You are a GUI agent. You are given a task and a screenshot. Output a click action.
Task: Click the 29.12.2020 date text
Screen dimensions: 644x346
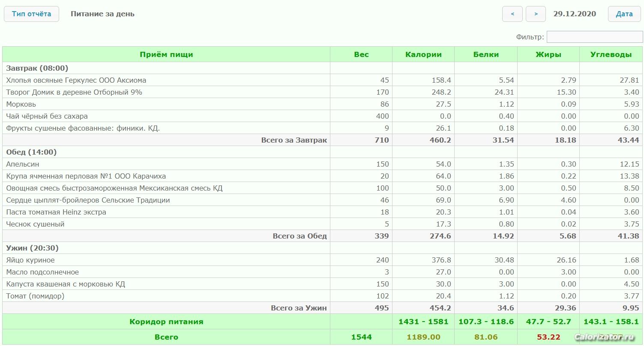point(575,14)
